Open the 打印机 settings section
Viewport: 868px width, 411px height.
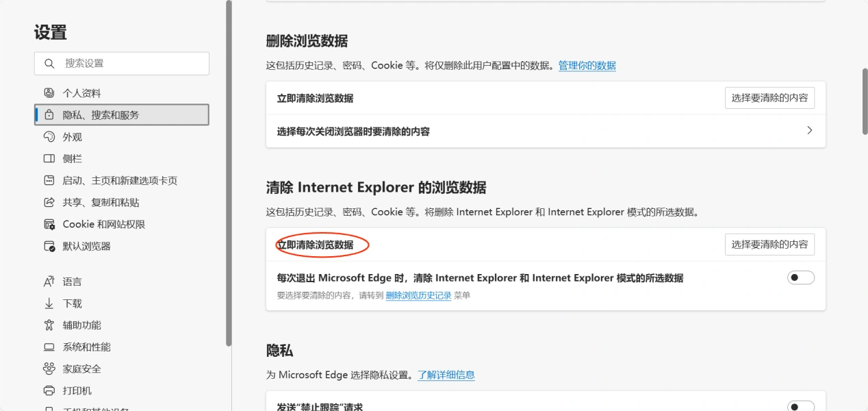[x=48, y=390]
